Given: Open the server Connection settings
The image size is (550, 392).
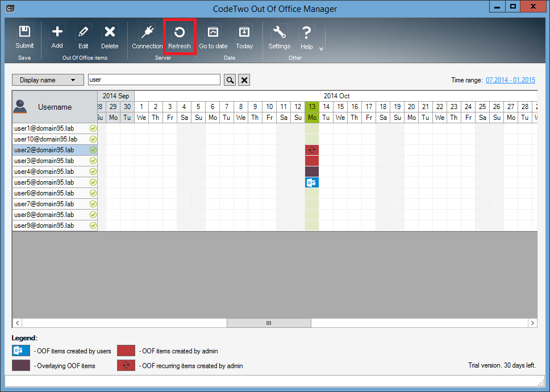Looking at the screenshot, I should tap(147, 37).
